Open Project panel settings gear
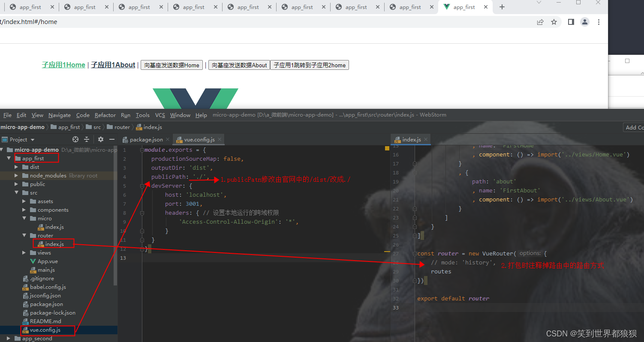The width and height of the screenshot is (644, 342). (101, 139)
